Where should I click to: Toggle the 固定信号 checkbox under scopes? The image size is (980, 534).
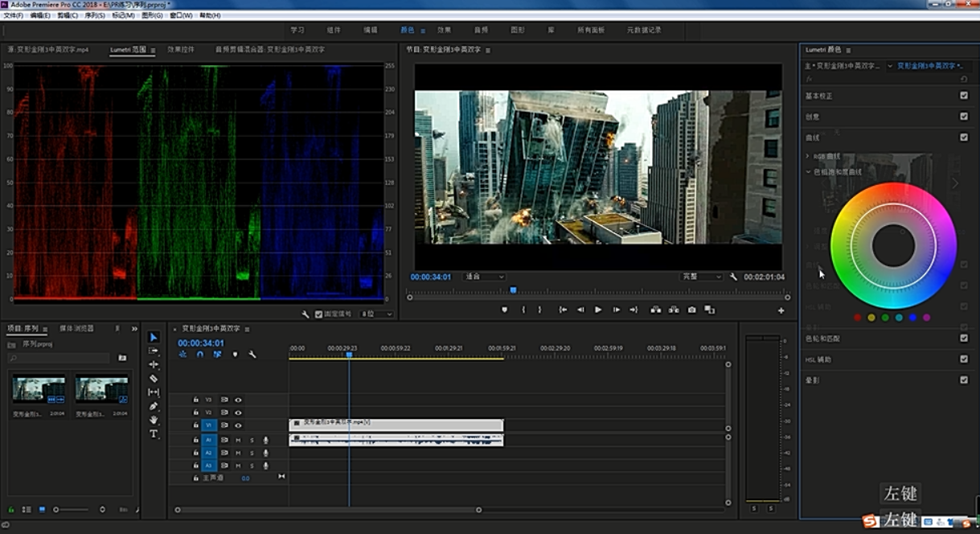pyautogui.click(x=318, y=314)
